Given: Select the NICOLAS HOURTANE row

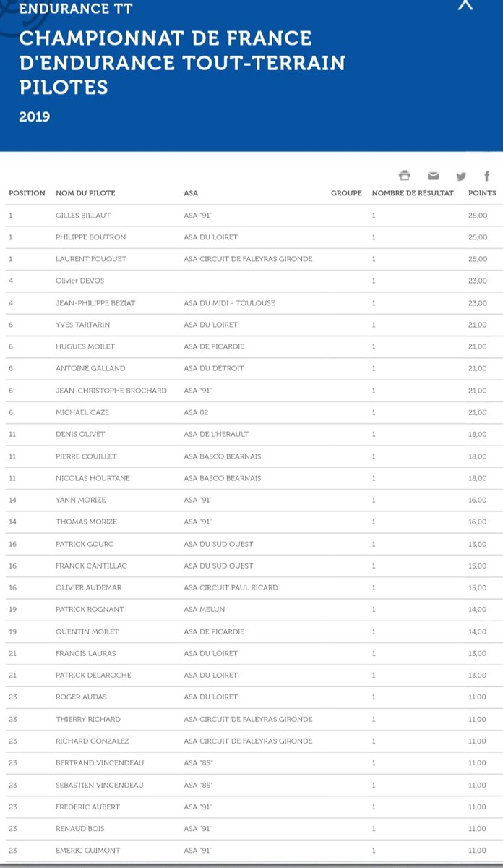Looking at the screenshot, I should point(252,478).
